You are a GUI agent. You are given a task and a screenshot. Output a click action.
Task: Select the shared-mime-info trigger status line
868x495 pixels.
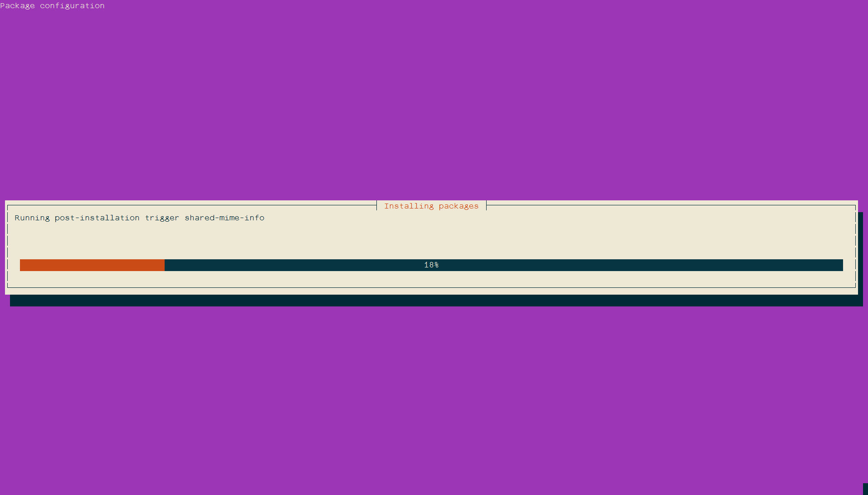click(x=139, y=218)
